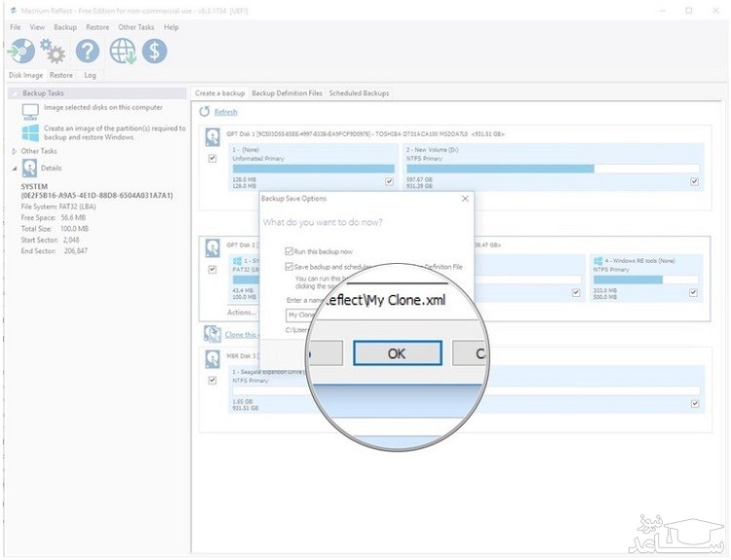Screen dimensions: 731x560
Task: Toggle the GPT Disk 1 selection checkbox
Action: pos(212,159)
